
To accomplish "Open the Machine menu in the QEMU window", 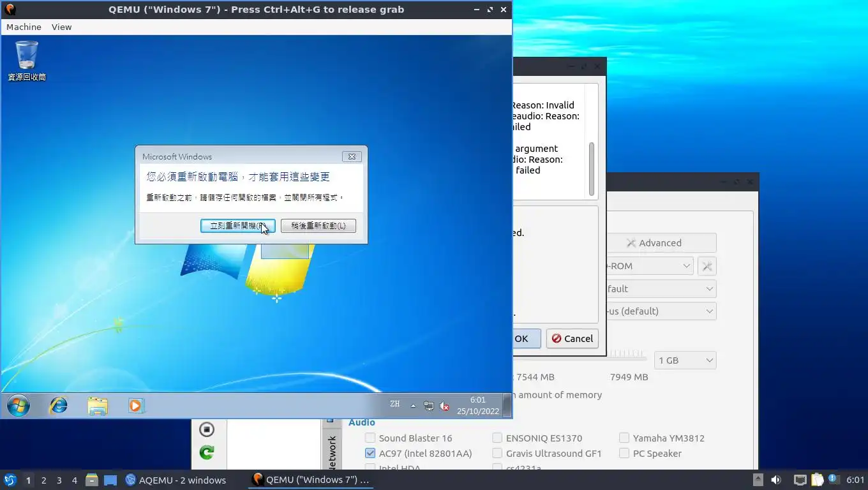I will [24, 27].
